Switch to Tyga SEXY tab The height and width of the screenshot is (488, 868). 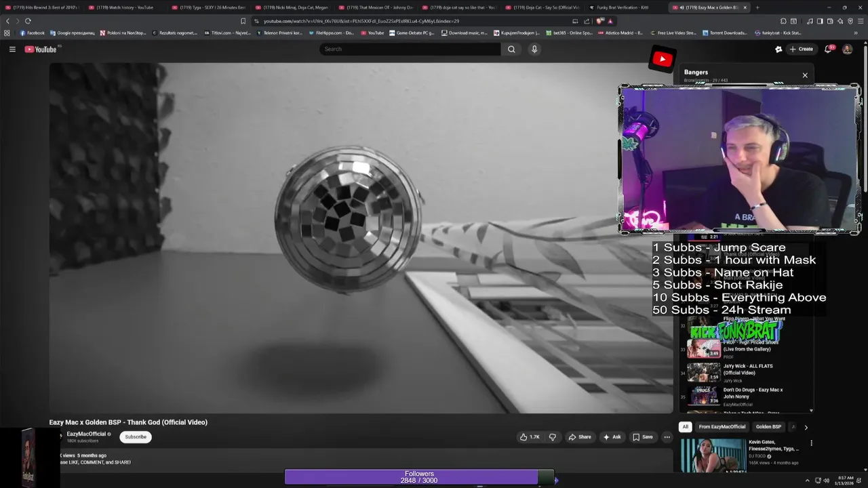click(208, 7)
